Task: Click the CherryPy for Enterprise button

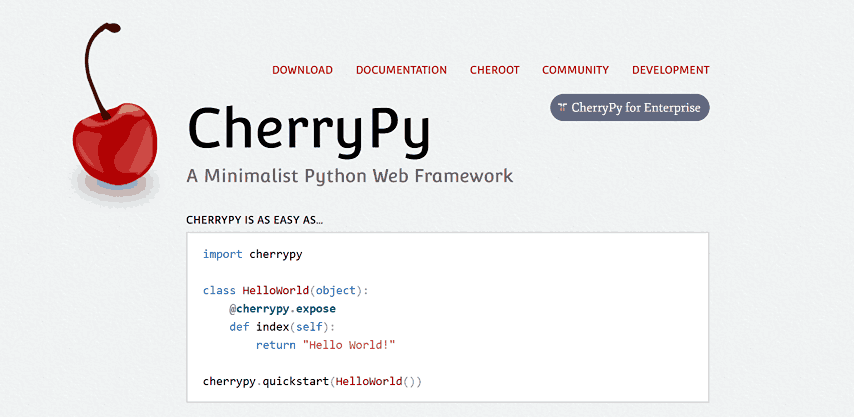Action: pyautogui.click(x=630, y=107)
